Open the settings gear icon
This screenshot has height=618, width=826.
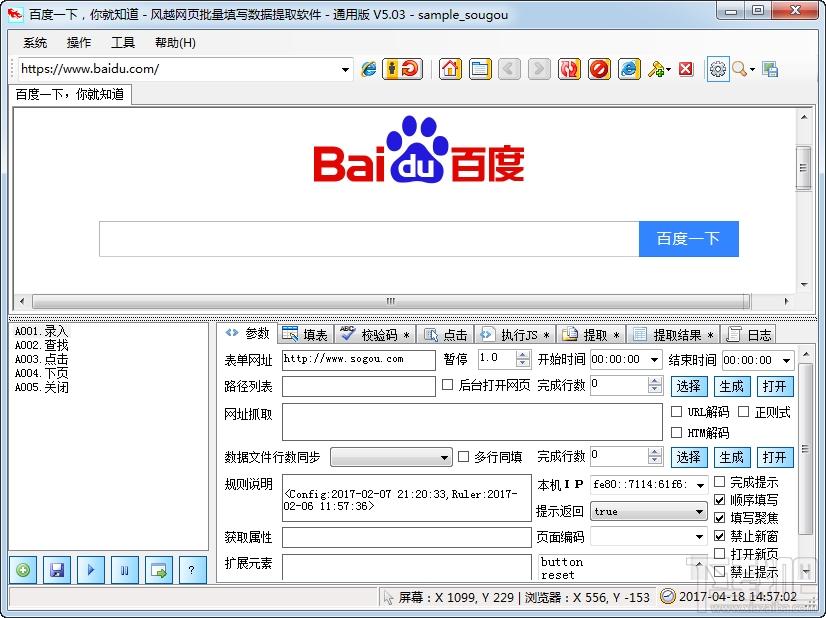[717, 69]
